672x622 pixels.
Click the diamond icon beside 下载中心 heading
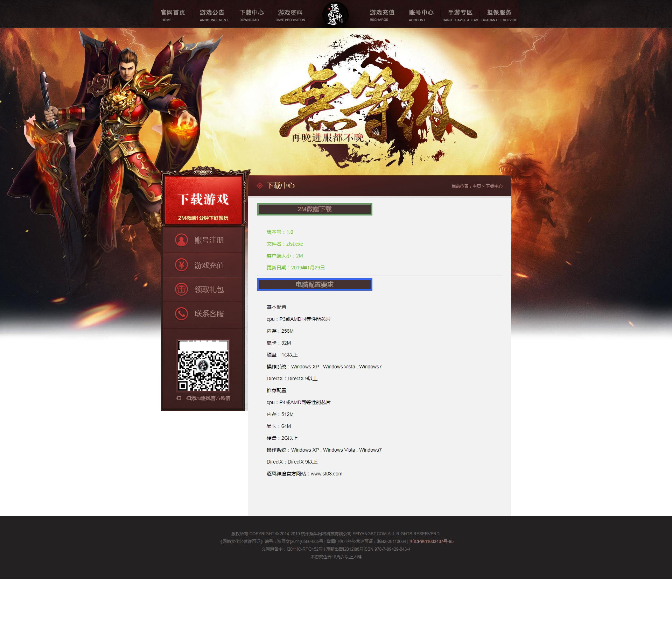tap(260, 186)
